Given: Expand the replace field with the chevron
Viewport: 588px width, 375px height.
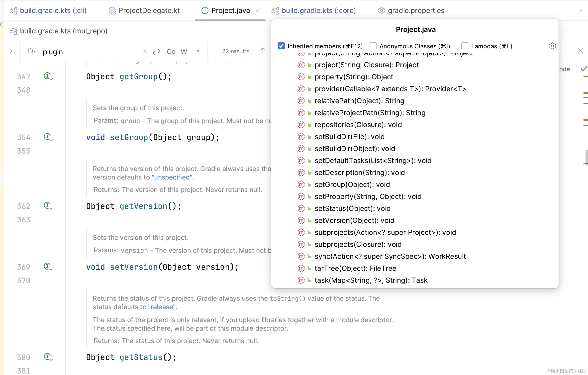Looking at the screenshot, I should (x=11, y=51).
